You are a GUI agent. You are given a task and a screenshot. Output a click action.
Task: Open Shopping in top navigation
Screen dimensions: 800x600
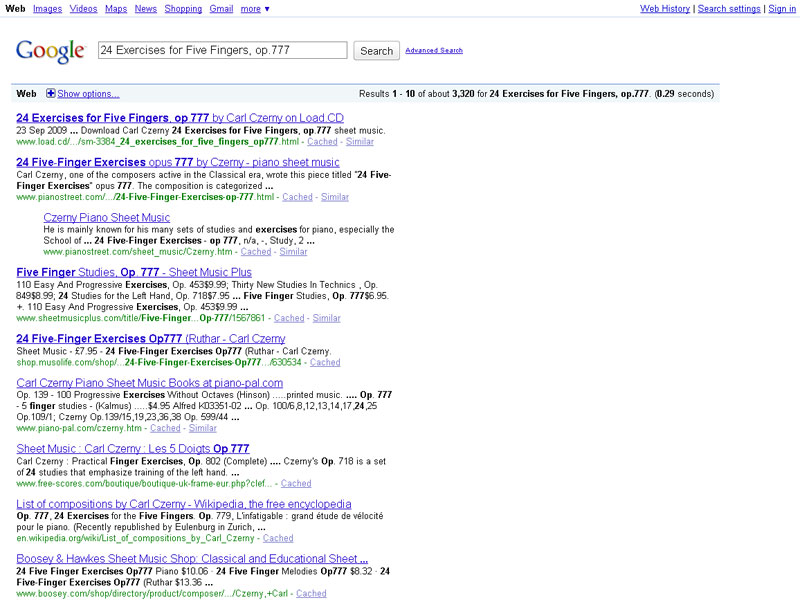pos(183,9)
